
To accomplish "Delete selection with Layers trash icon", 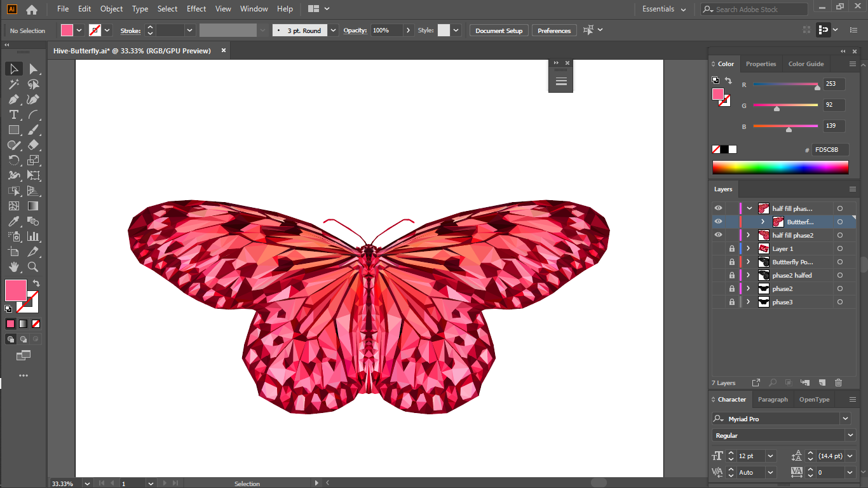I will pyautogui.click(x=838, y=383).
